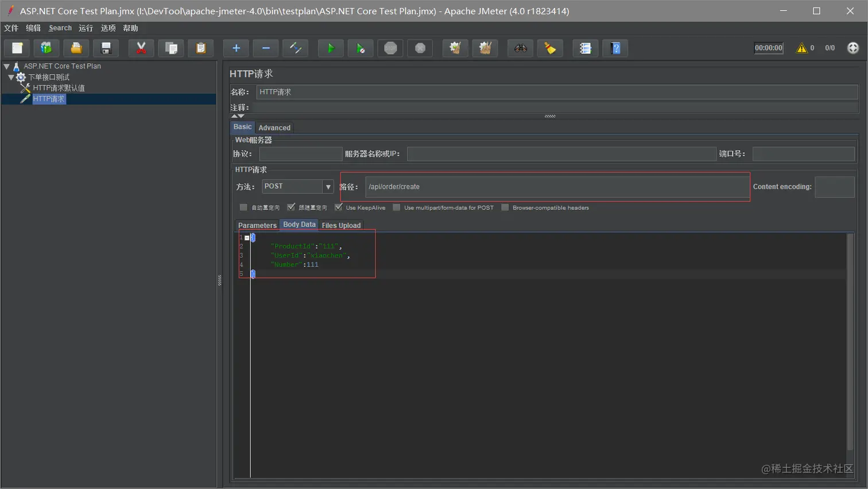Viewport: 868px width, 489px height.
Task: Click the Reset Search icon
Action: pyautogui.click(x=550, y=48)
